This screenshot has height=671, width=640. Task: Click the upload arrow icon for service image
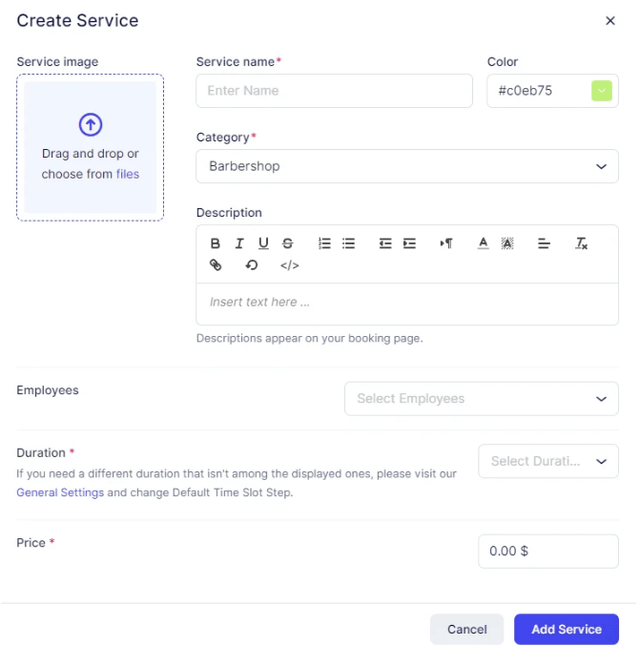click(90, 125)
